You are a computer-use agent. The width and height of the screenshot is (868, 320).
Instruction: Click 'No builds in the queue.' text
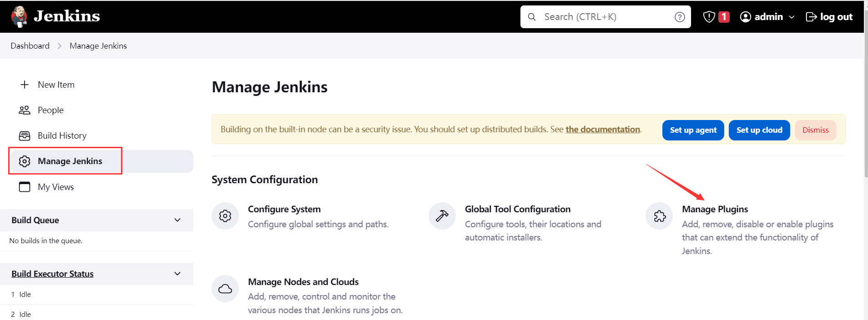pyautogui.click(x=46, y=240)
